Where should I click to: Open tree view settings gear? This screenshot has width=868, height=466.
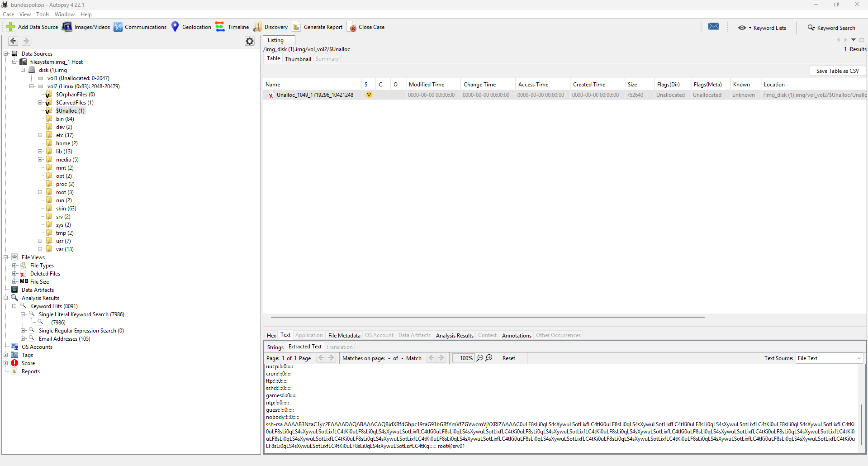[x=250, y=41]
